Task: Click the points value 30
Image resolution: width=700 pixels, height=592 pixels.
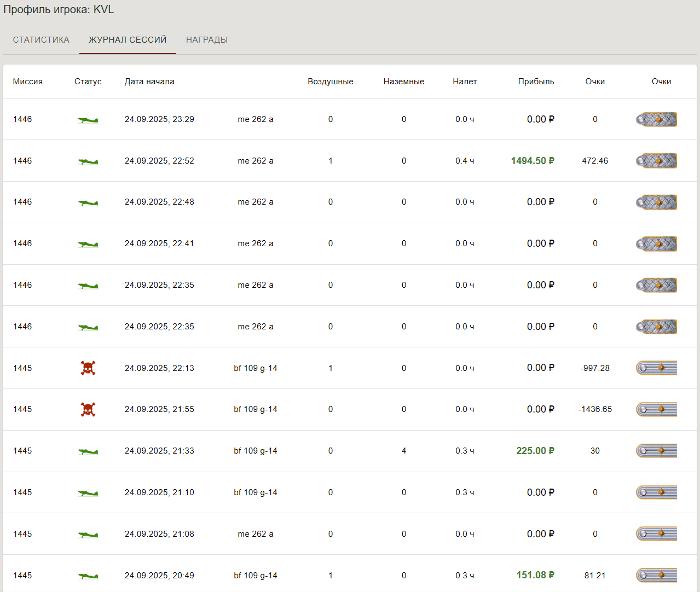Action: [x=595, y=451]
